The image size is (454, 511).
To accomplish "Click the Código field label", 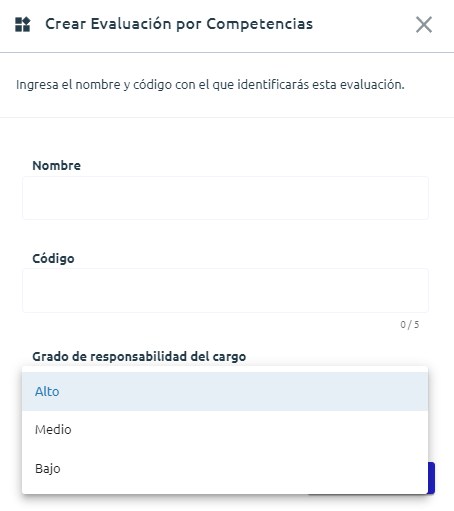I will coord(53,258).
